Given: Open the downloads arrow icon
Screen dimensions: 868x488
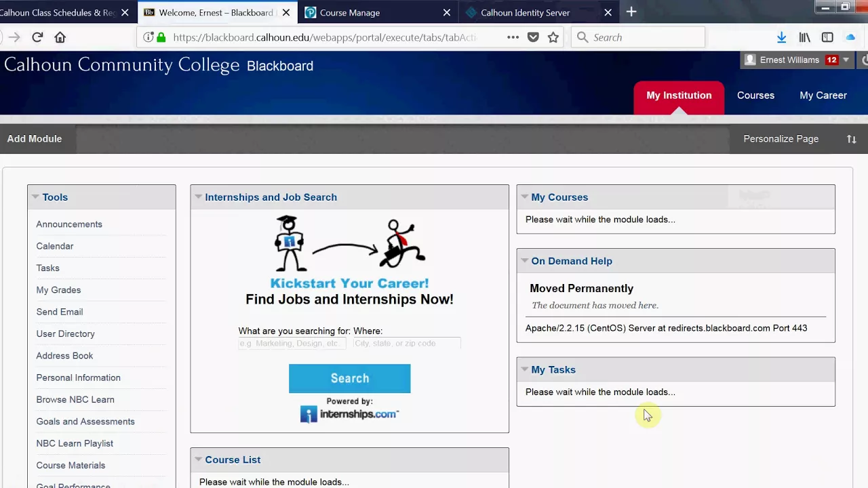Looking at the screenshot, I should 781,37.
